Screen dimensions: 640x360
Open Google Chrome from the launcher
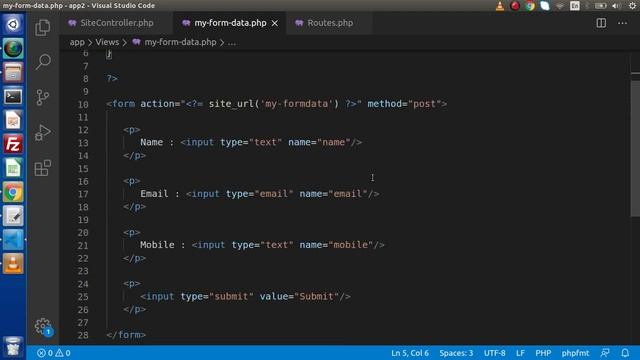coord(13,192)
